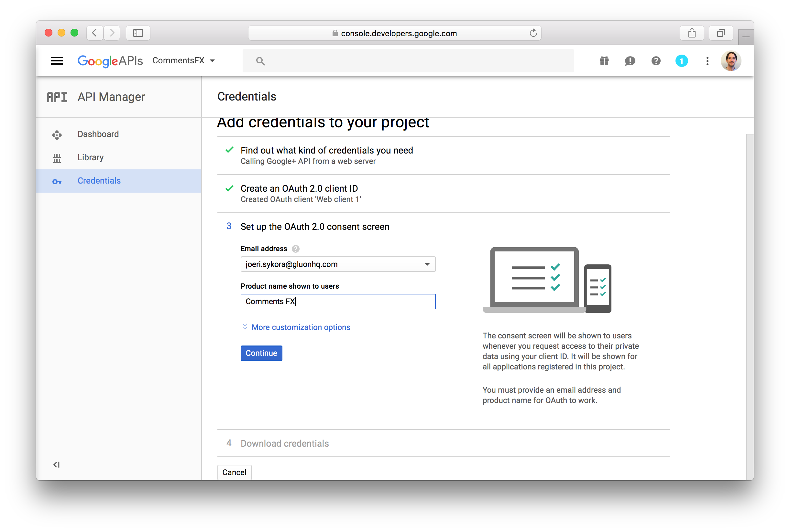Click the Dashboard diamond icon
Viewport: 790px width, 532px height.
57,135
